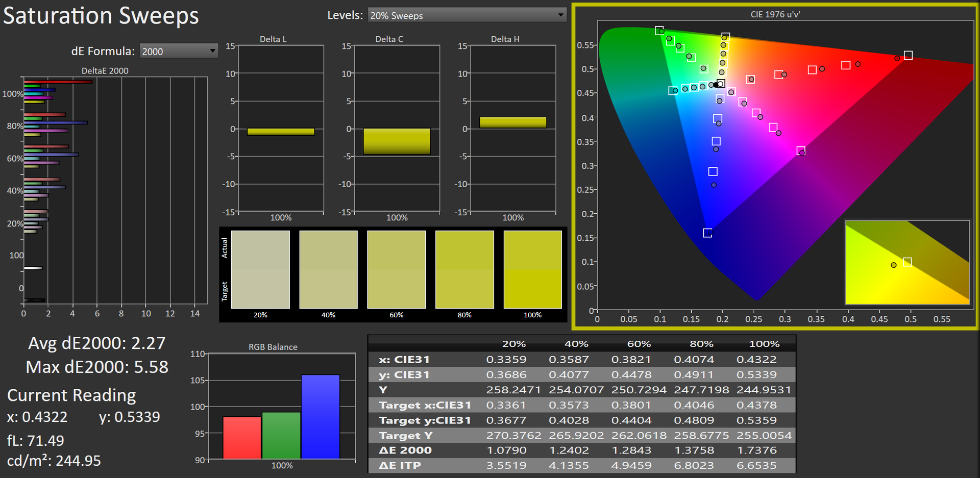Select the 60% saturation color swatch
This screenshot has height=478, width=980.
pyautogui.click(x=397, y=269)
